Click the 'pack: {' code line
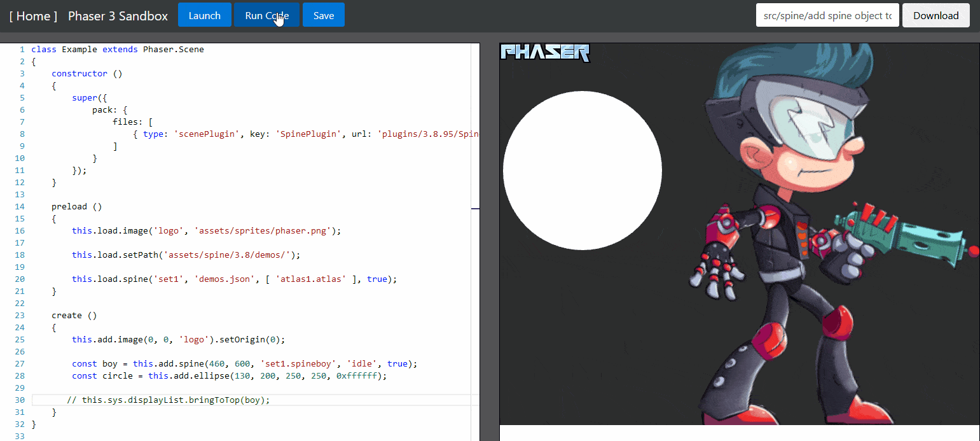Image resolution: width=980 pixels, height=441 pixels. 110,109
